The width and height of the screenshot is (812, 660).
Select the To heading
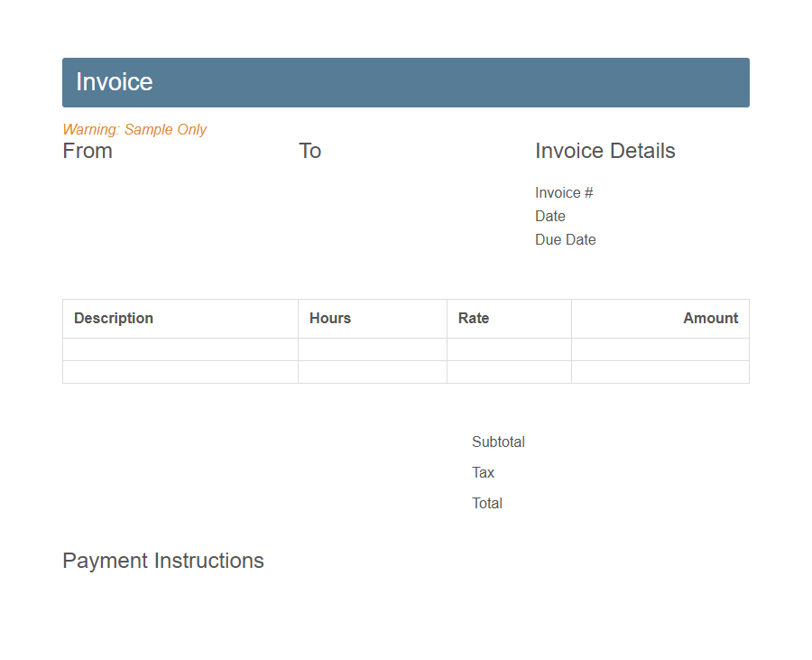(310, 151)
